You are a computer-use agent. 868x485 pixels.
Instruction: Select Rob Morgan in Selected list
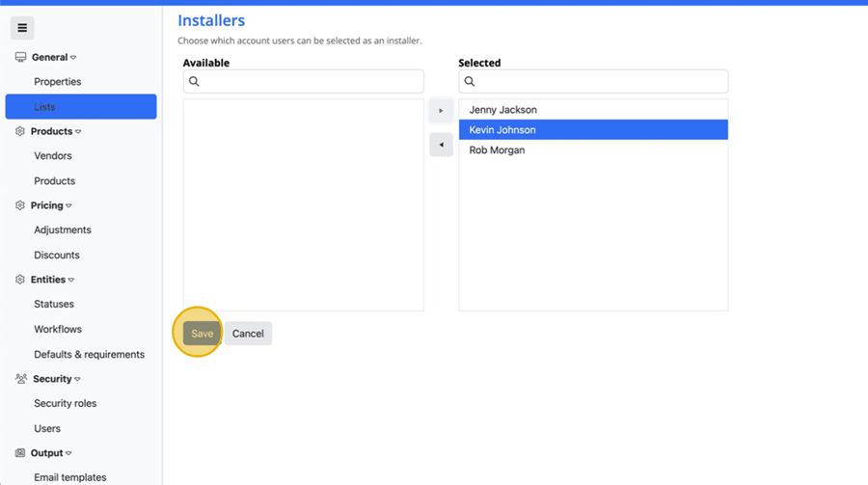[x=497, y=150]
